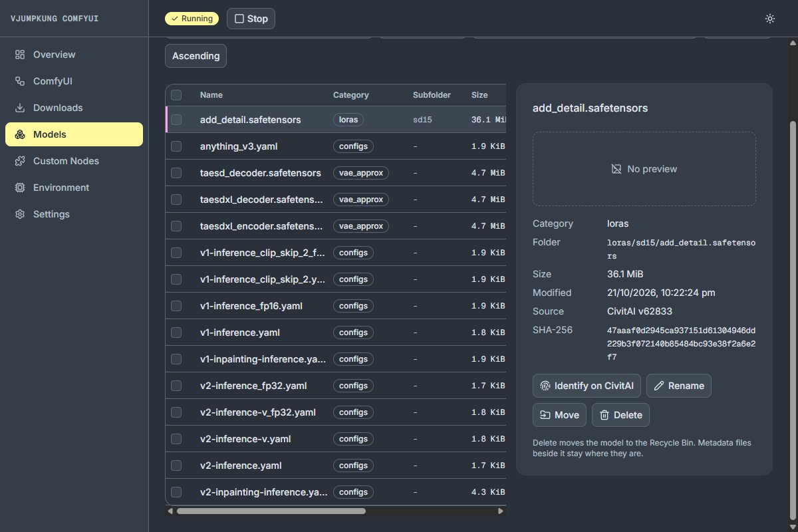
Task: Click the pencil icon on Rename
Action: coord(659,386)
